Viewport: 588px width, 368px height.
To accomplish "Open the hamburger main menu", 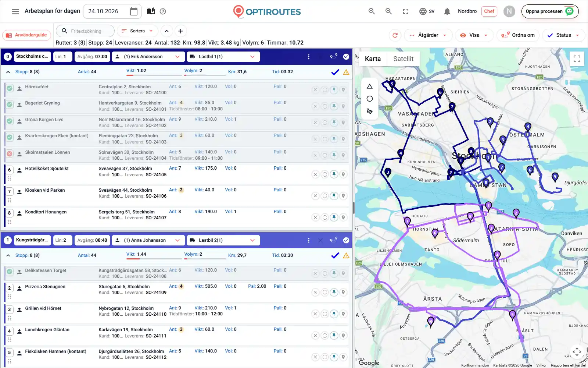I will point(15,11).
